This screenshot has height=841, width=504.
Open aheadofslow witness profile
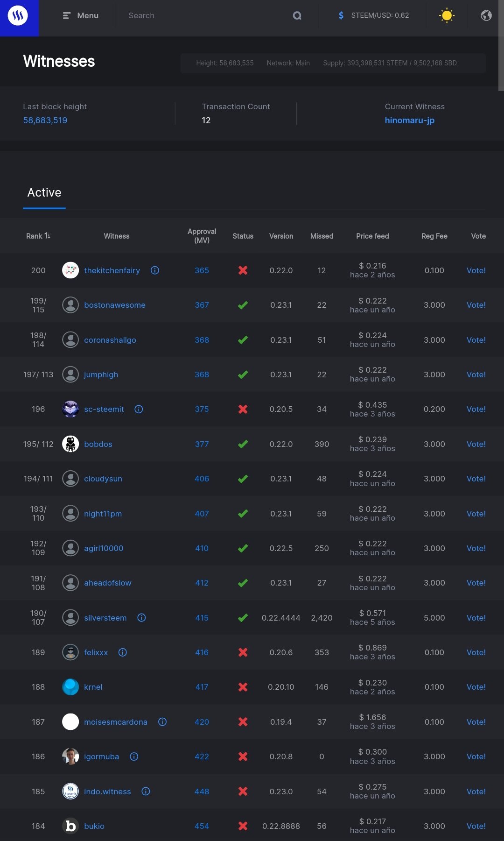(108, 583)
